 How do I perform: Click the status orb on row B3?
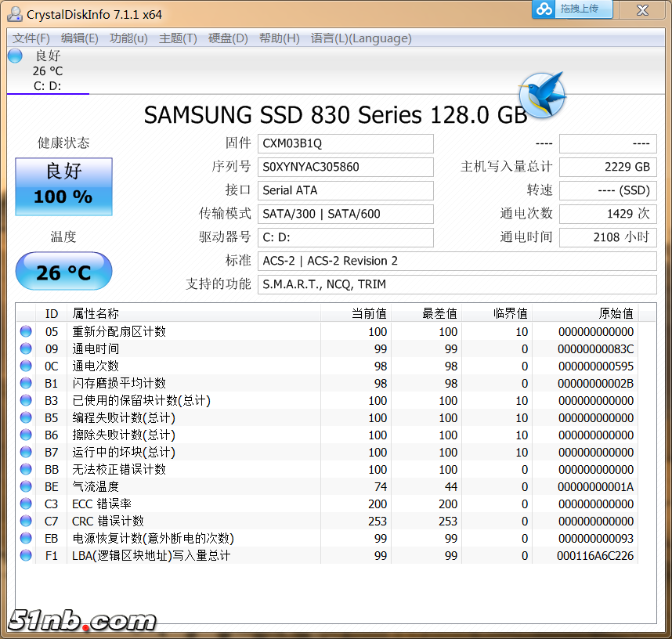point(26,400)
